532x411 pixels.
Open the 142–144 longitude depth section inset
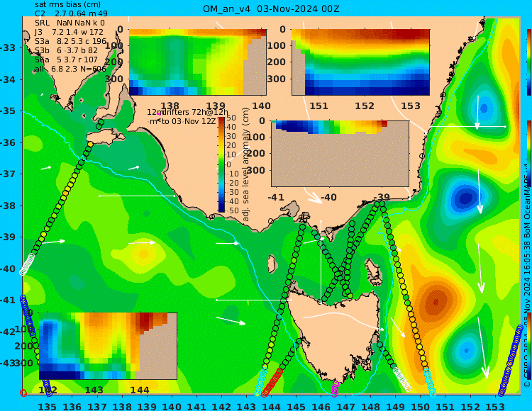point(108,346)
